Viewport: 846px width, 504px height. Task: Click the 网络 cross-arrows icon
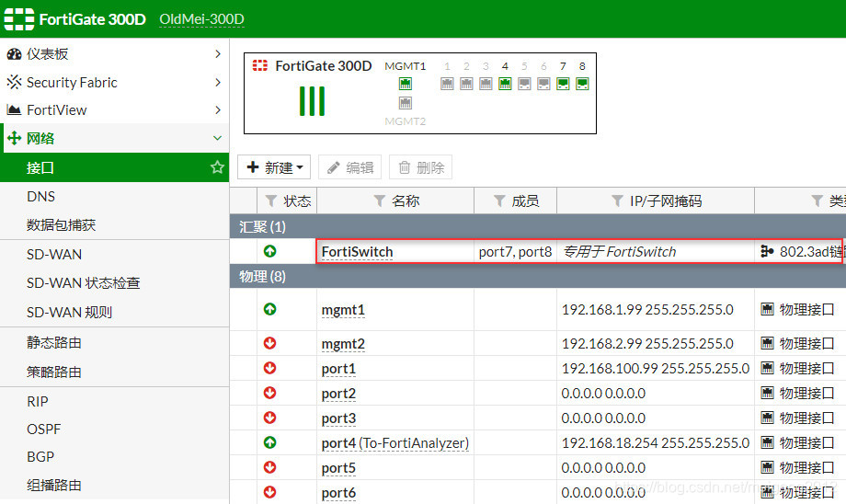tap(14, 138)
